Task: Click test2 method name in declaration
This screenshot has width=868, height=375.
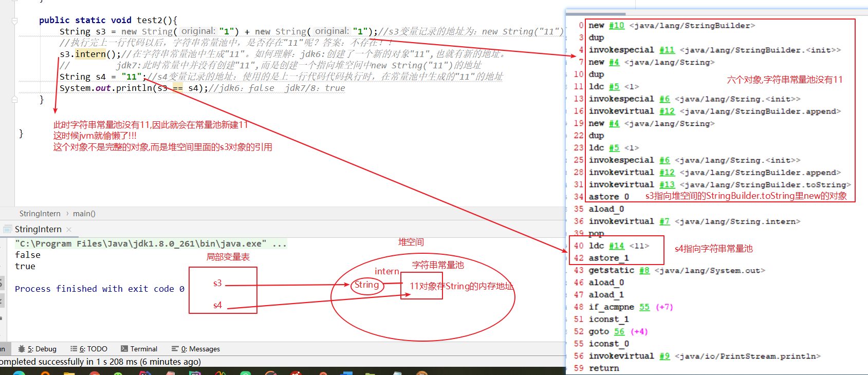Action: click(149, 20)
